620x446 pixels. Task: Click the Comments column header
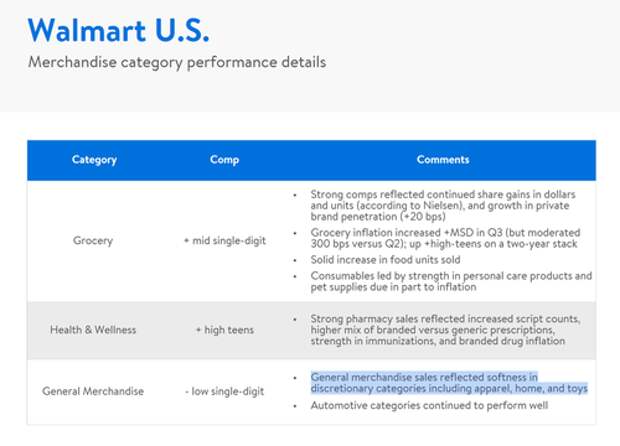(443, 160)
